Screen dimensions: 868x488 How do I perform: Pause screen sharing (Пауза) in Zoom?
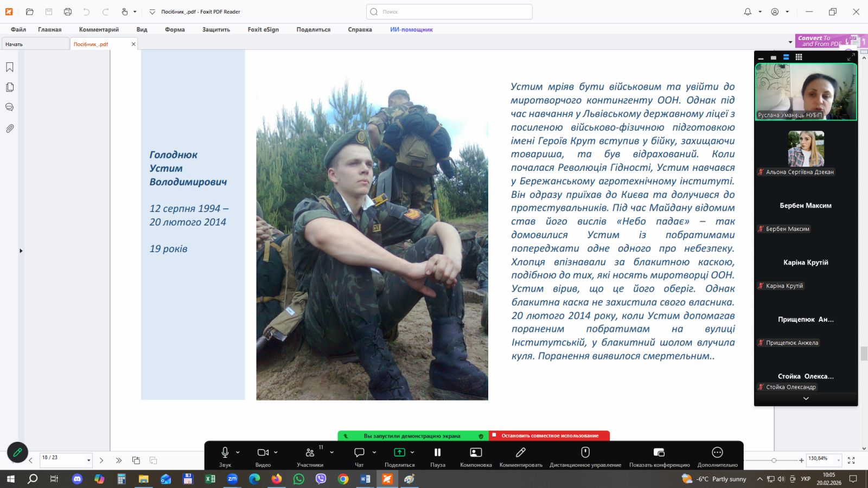(437, 456)
